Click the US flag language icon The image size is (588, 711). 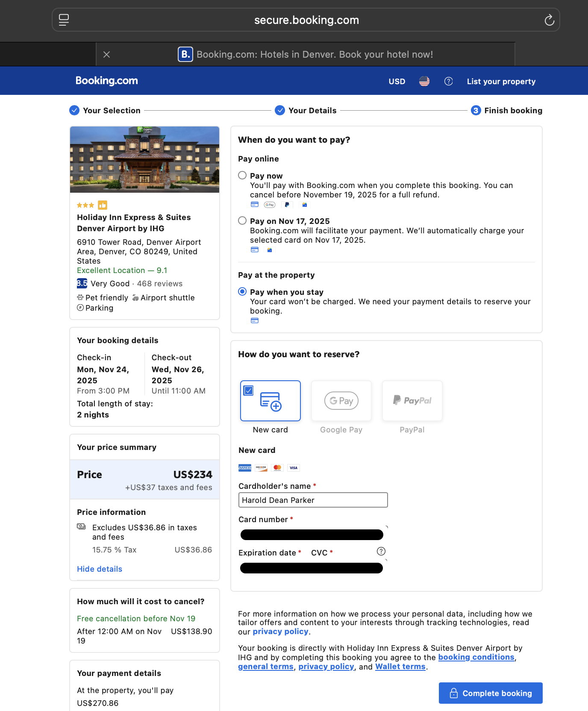424,81
